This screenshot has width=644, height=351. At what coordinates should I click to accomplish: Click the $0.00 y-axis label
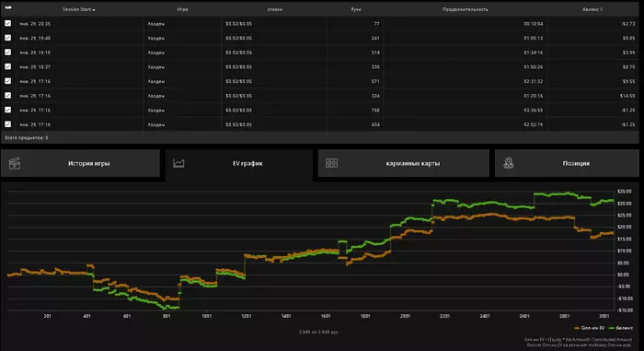click(624, 275)
